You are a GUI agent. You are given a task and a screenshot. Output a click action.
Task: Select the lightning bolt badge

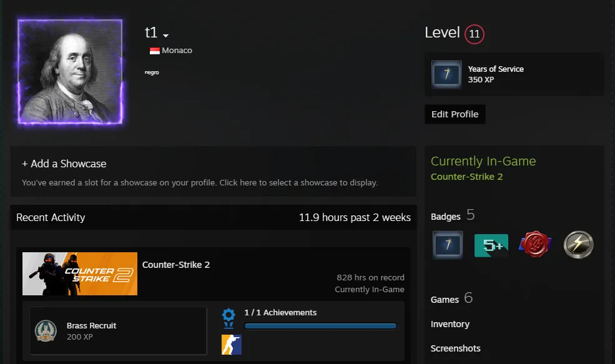coord(579,245)
